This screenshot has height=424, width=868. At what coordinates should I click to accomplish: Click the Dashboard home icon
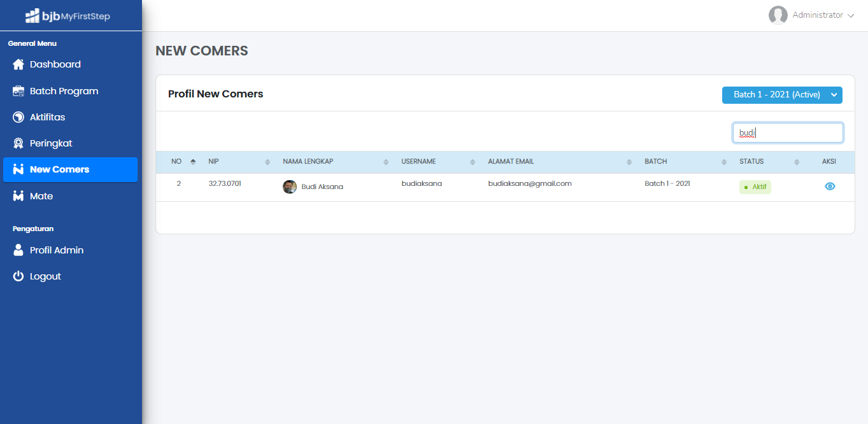pos(18,64)
